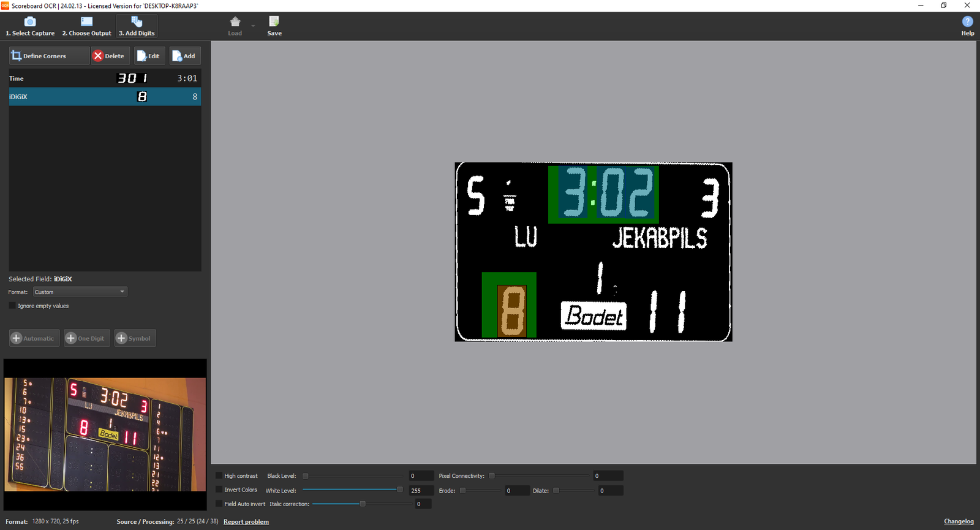Image resolution: width=980 pixels, height=530 pixels.
Task: Click the JEKABPILS team name text
Action: pos(660,238)
